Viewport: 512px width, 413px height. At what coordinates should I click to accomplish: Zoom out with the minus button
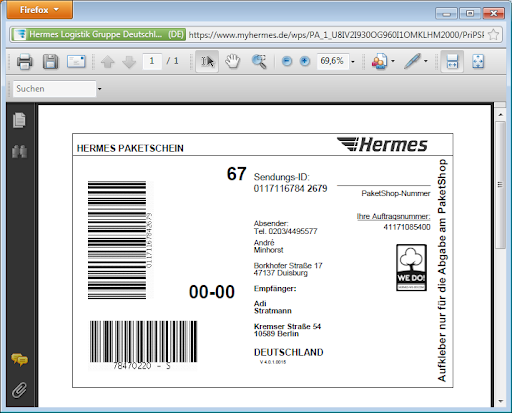pos(287,61)
